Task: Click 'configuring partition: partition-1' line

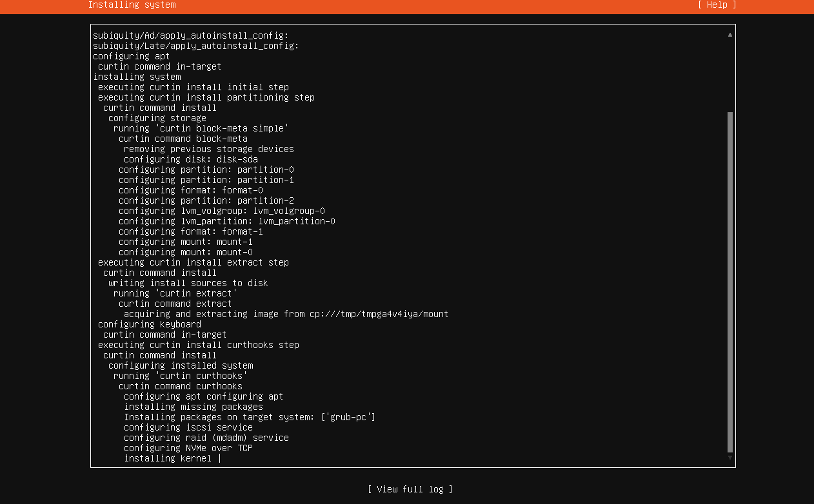Action: tap(206, 180)
